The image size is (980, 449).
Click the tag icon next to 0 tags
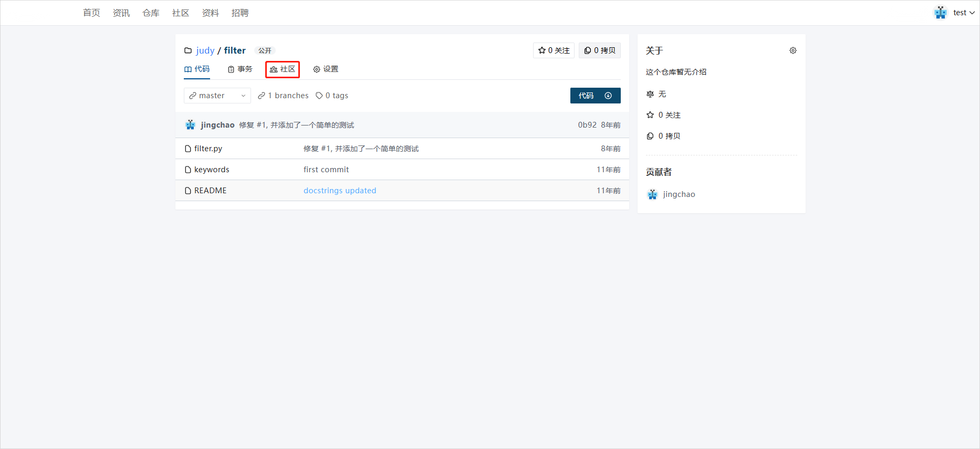click(x=319, y=96)
